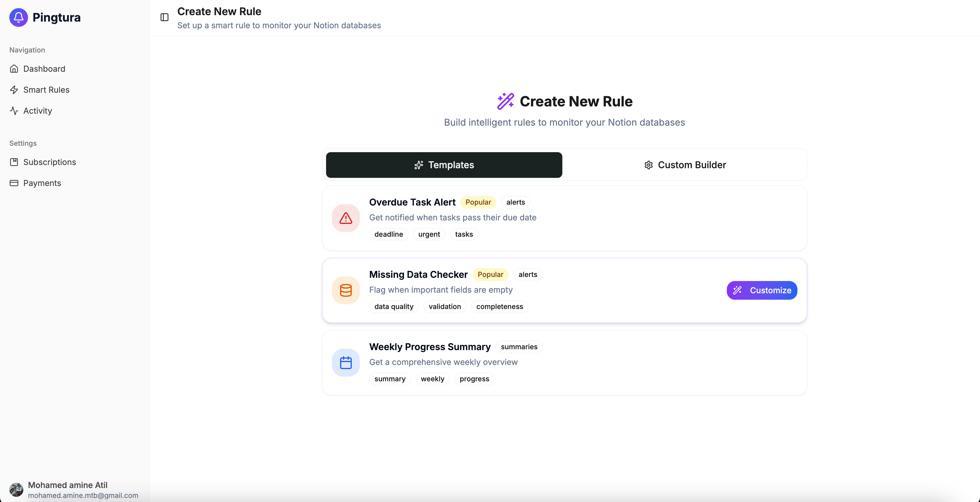
Task: Open the Pingtura bell logo
Action: pyautogui.click(x=18, y=17)
